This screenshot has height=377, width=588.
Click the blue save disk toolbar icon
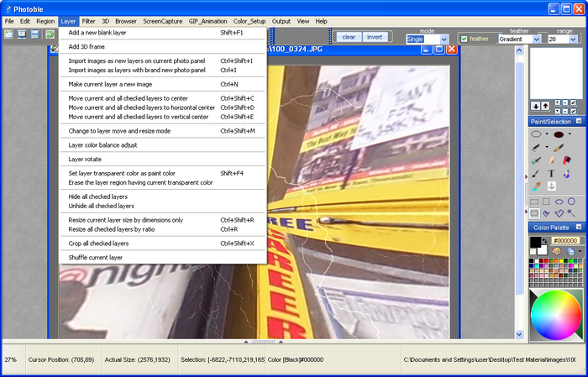click(x=35, y=34)
